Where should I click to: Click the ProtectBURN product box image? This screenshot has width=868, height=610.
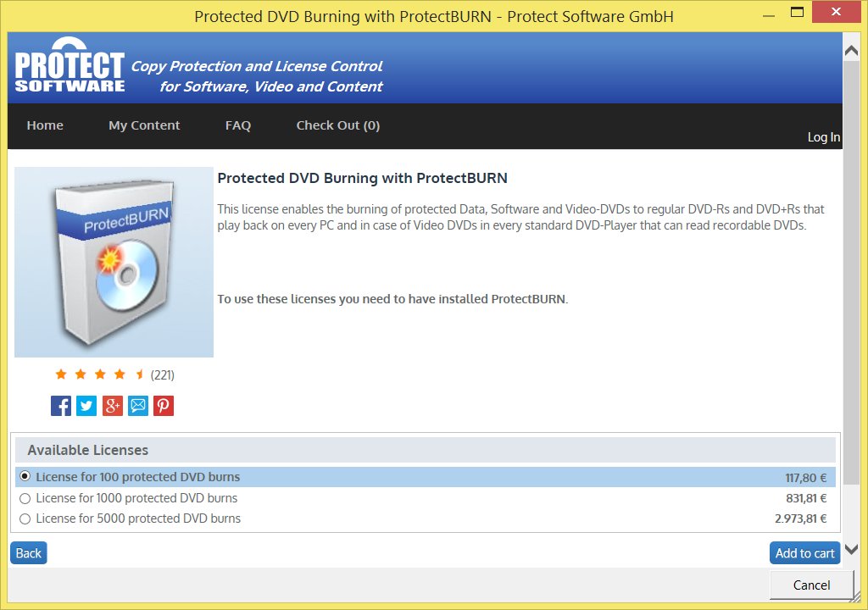114,262
